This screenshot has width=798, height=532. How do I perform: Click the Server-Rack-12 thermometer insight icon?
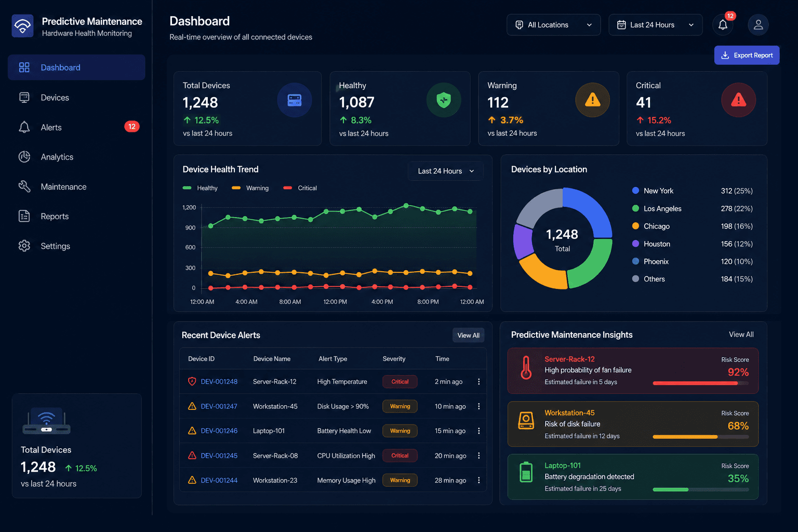(526, 368)
